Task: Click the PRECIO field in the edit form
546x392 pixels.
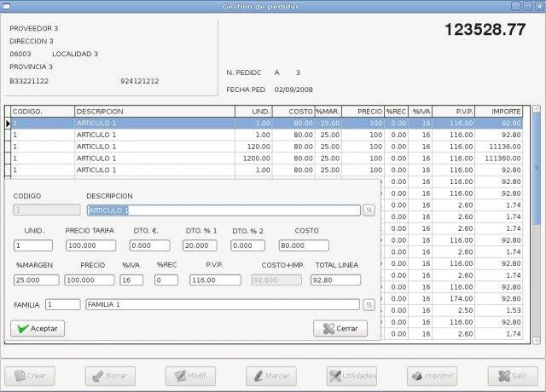Action: [x=90, y=280]
